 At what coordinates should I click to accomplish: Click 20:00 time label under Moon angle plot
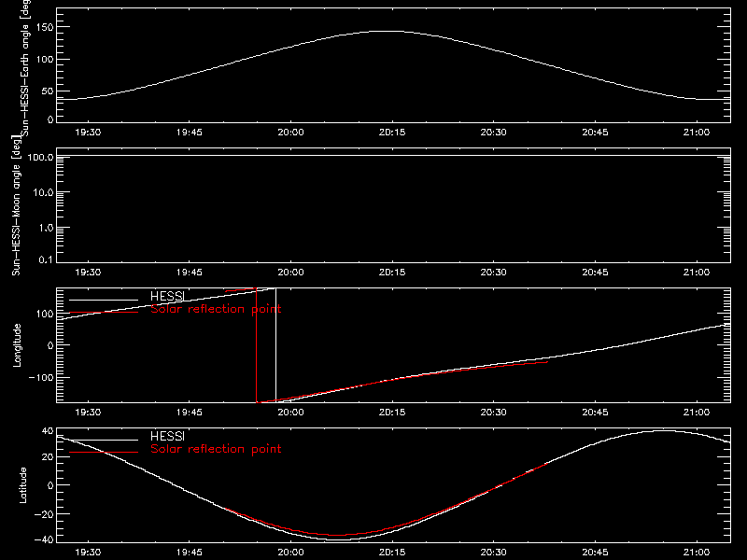pos(290,273)
